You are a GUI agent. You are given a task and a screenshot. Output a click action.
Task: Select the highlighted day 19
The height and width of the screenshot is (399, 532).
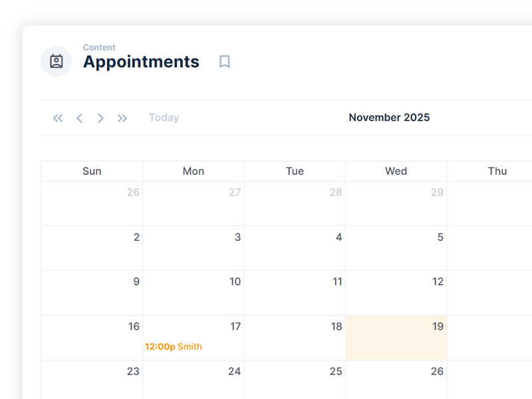pyautogui.click(x=396, y=337)
